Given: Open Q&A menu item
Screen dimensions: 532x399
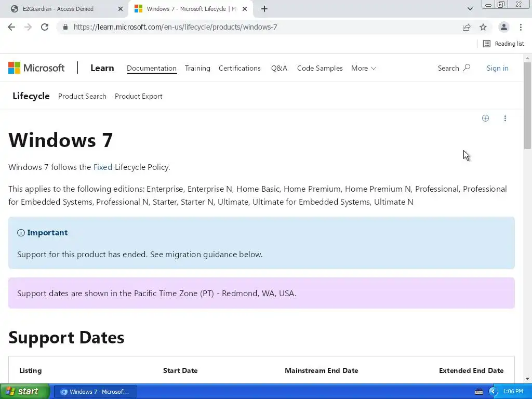Looking at the screenshot, I should (x=279, y=68).
